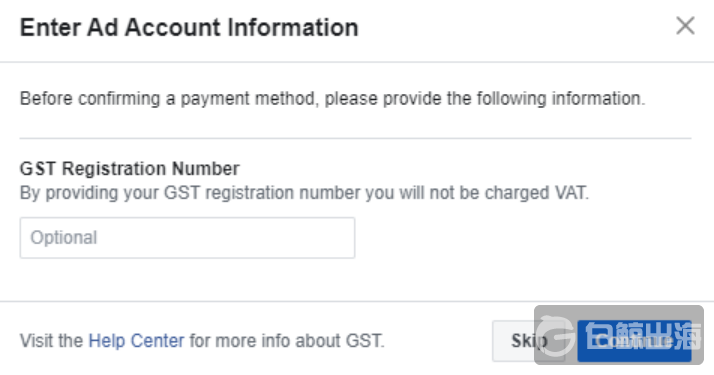714x375 pixels.
Task: Click the word 'Information' in the header
Action: (293, 27)
